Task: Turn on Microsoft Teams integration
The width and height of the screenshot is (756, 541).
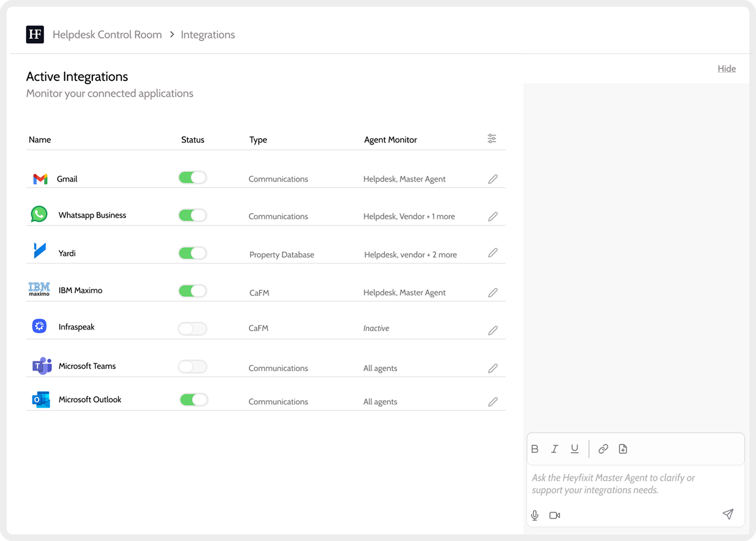Action: pyautogui.click(x=192, y=367)
